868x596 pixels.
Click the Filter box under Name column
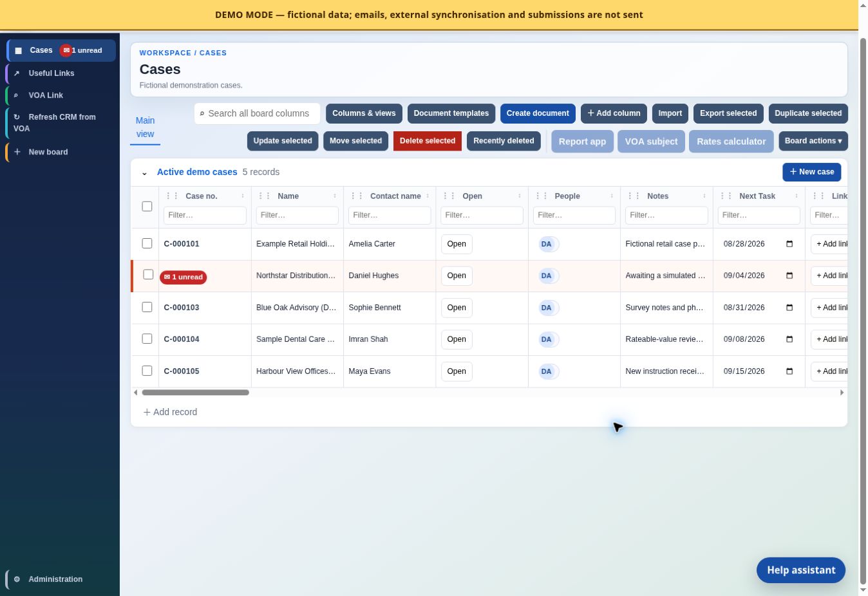coord(297,216)
